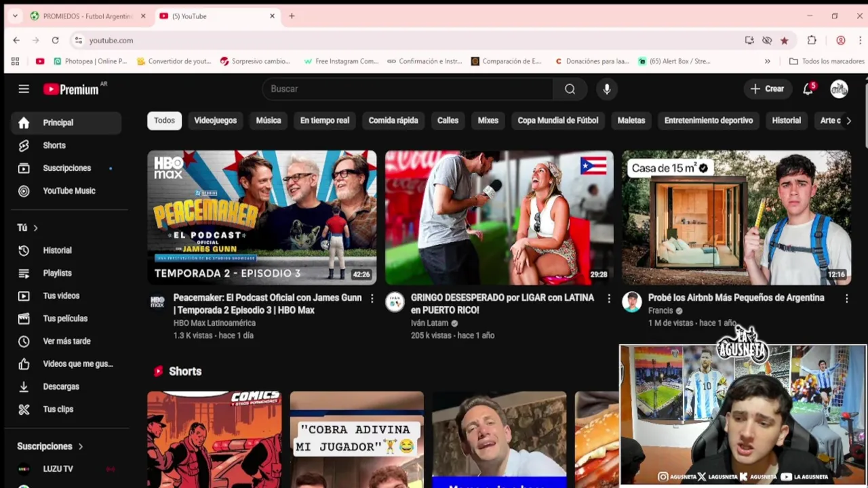The width and height of the screenshot is (868, 488).
Task: Open GRINGO DESESPERADO video title
Action: pyautogui.click(x=502, y=304)
